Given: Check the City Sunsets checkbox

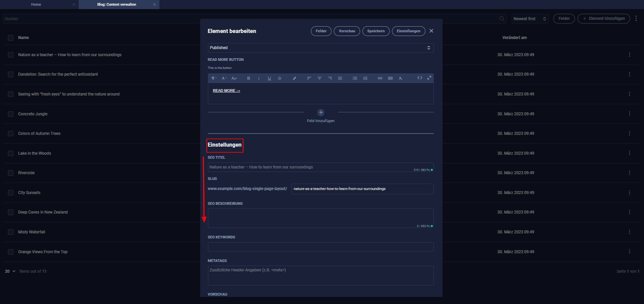Looking at the screenshot, I should pos(11,193).
